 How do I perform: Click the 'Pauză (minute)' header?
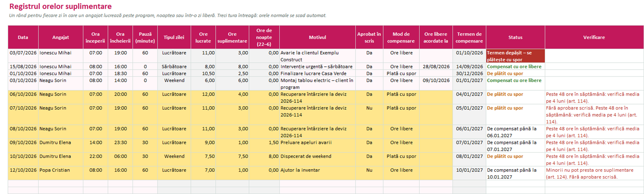coord(145,37)
